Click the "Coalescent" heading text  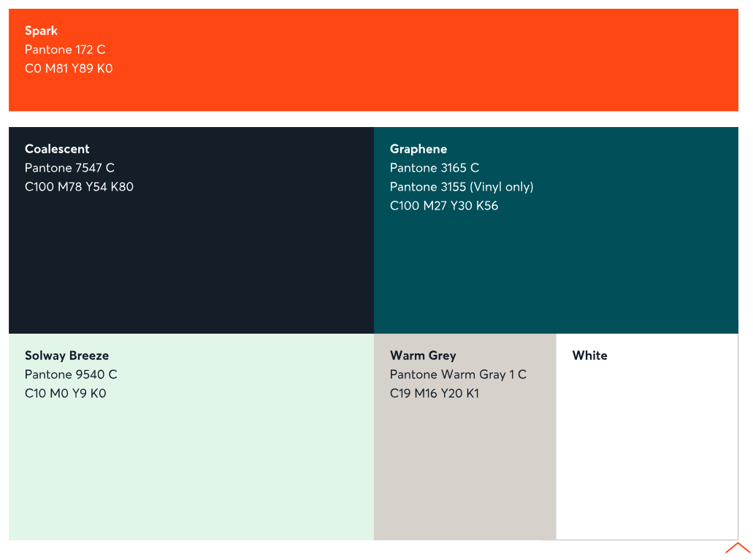(57, 149)
